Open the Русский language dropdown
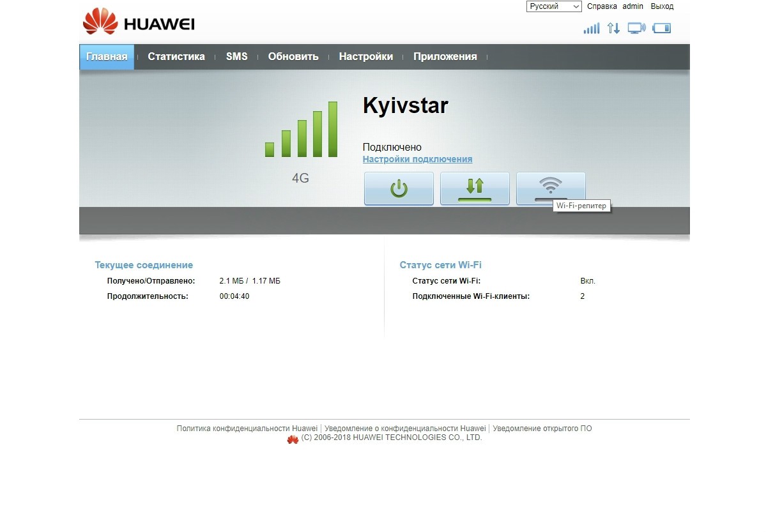This screenshot has width=766, height=532. pos(553,6)
